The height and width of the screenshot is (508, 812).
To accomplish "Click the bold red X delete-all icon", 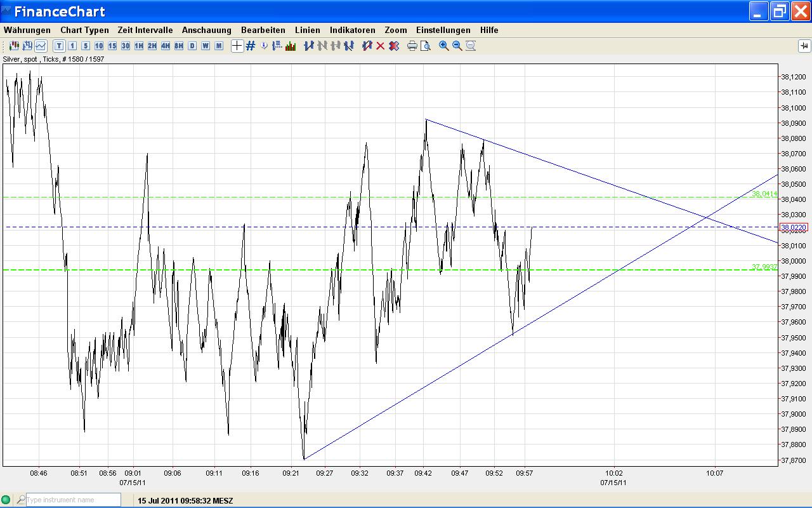I will pyautogui.click(x=394, y=46).
